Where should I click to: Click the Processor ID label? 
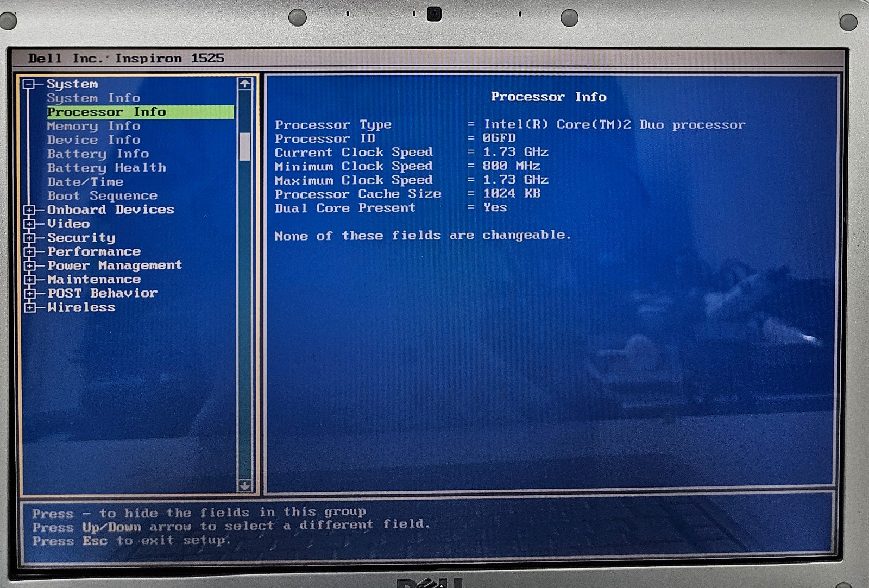point(325,138)
